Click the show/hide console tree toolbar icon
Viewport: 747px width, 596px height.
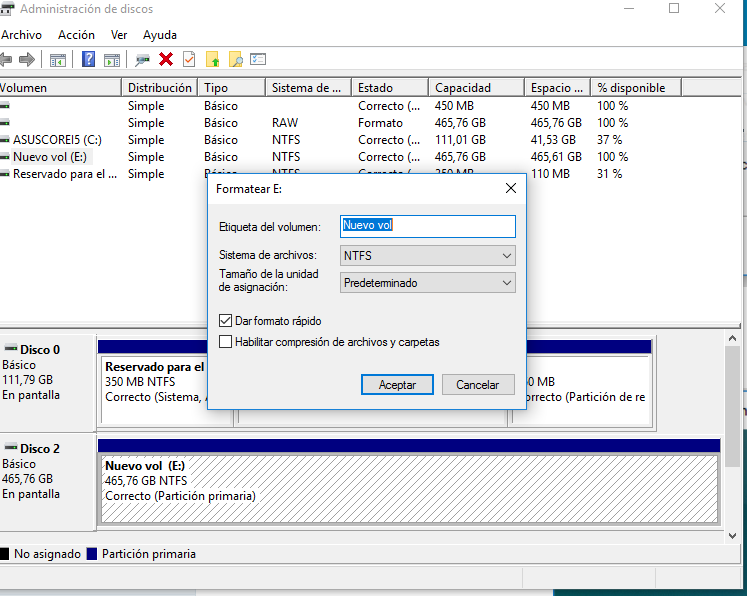click(58, 60)
